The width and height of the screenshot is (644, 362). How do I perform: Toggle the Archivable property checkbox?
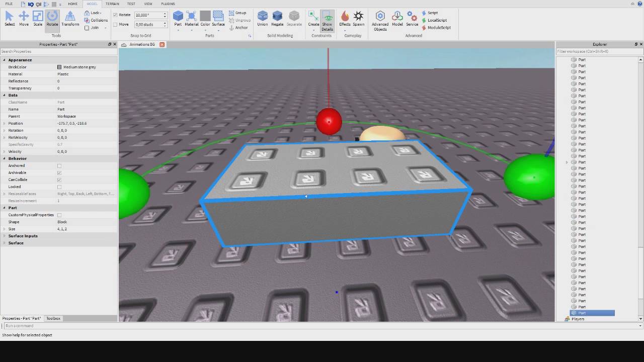point(59,172)
